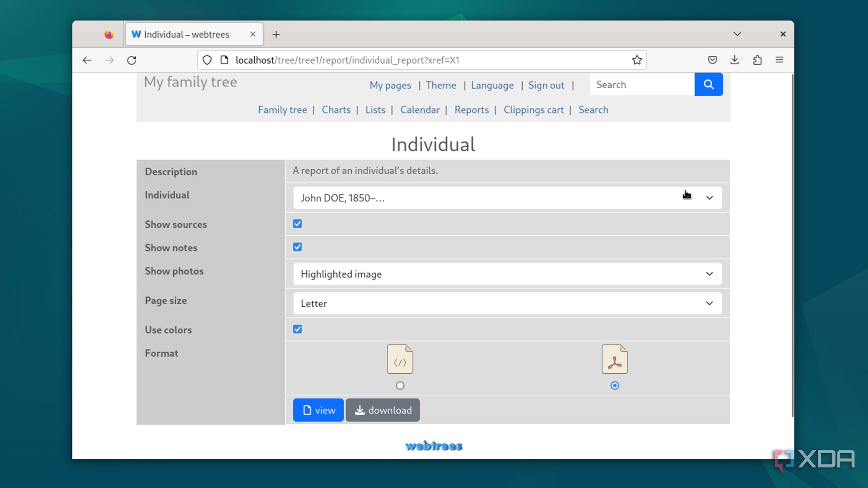Click the page info icon in address bar
This screenshot has height=488, width=868.
224,60
